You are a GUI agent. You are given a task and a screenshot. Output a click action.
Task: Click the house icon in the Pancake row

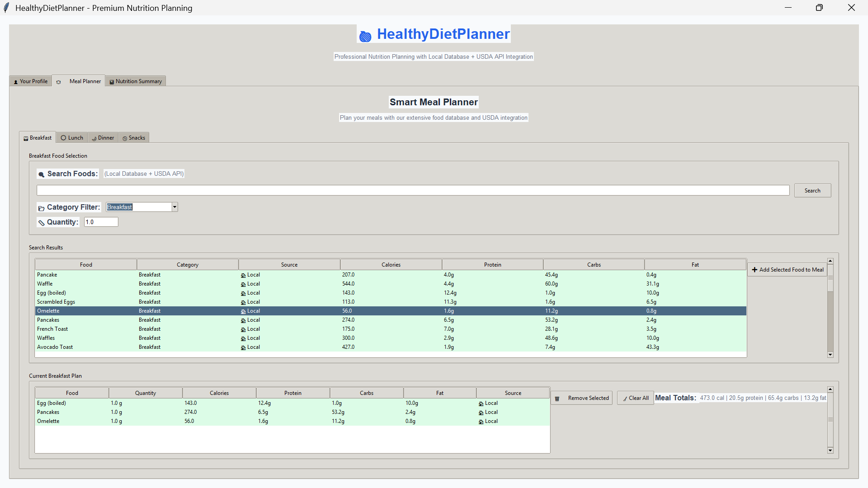coord(243,275)
